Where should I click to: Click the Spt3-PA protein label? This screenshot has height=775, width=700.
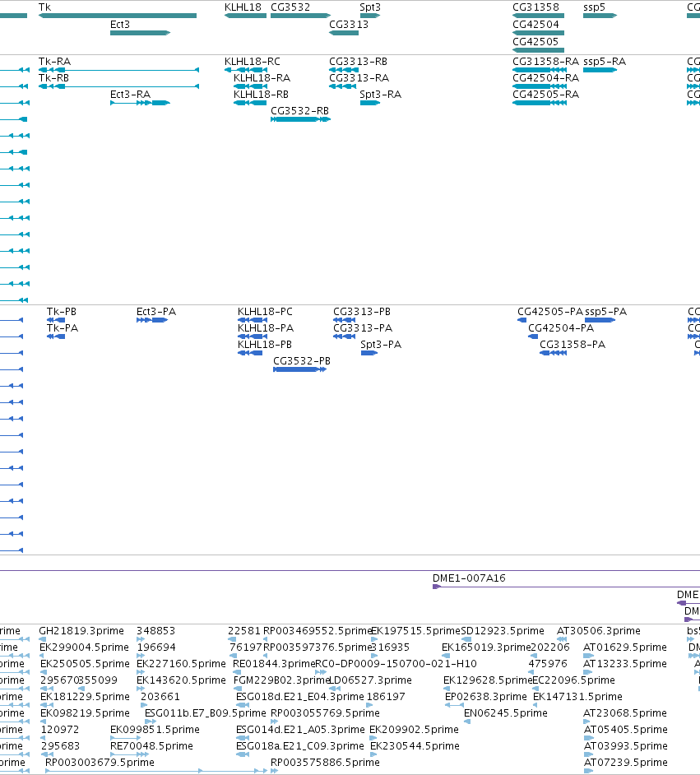(x=381, y=345)
